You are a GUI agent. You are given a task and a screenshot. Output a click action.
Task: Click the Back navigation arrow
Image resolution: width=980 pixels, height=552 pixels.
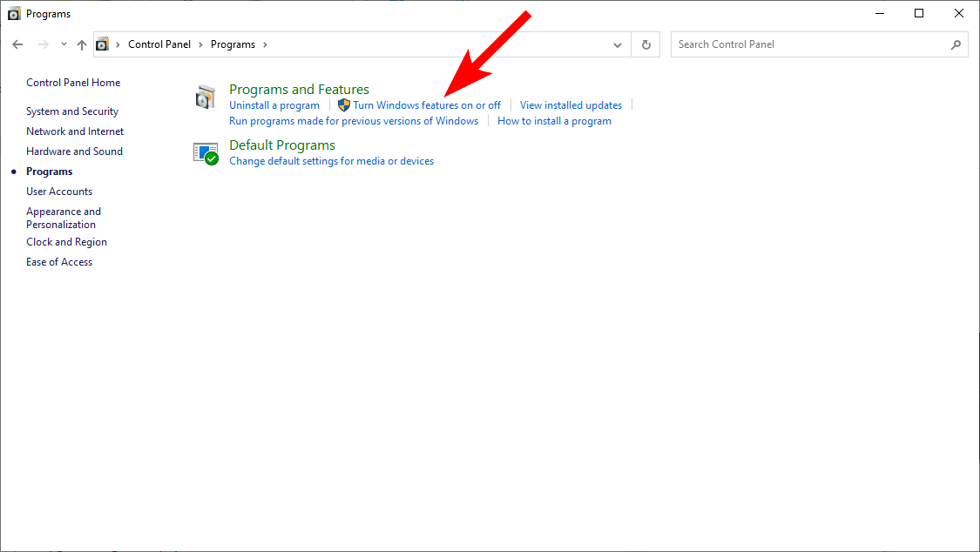point(17,44)
